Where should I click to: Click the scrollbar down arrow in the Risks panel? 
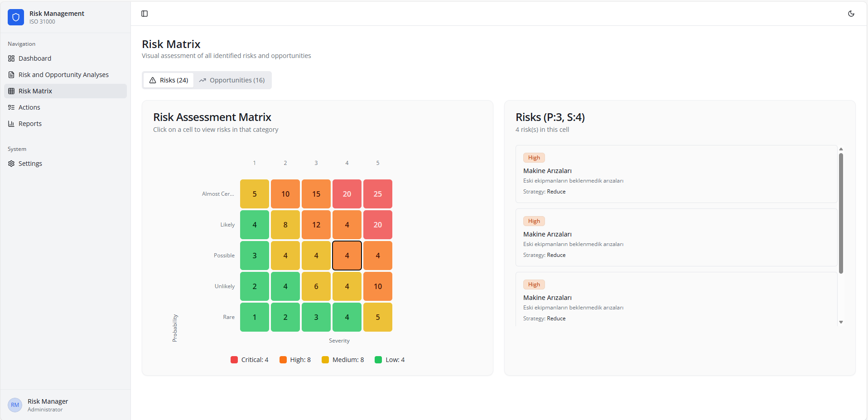tap(841, 322)
